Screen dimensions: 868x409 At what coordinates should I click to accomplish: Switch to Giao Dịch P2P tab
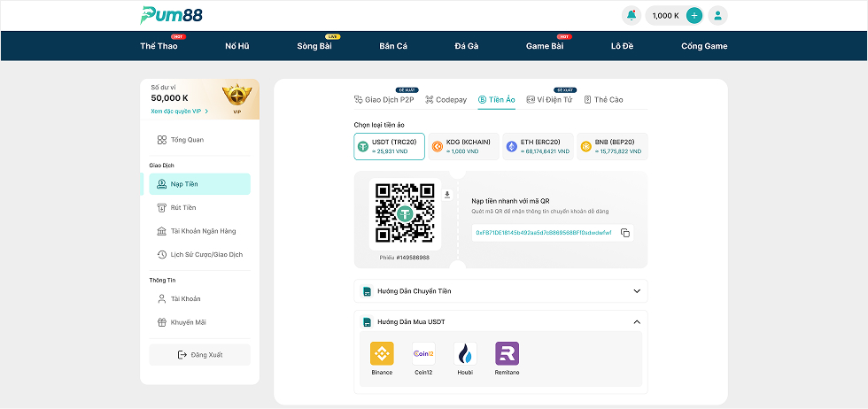[x=384, y=100]
